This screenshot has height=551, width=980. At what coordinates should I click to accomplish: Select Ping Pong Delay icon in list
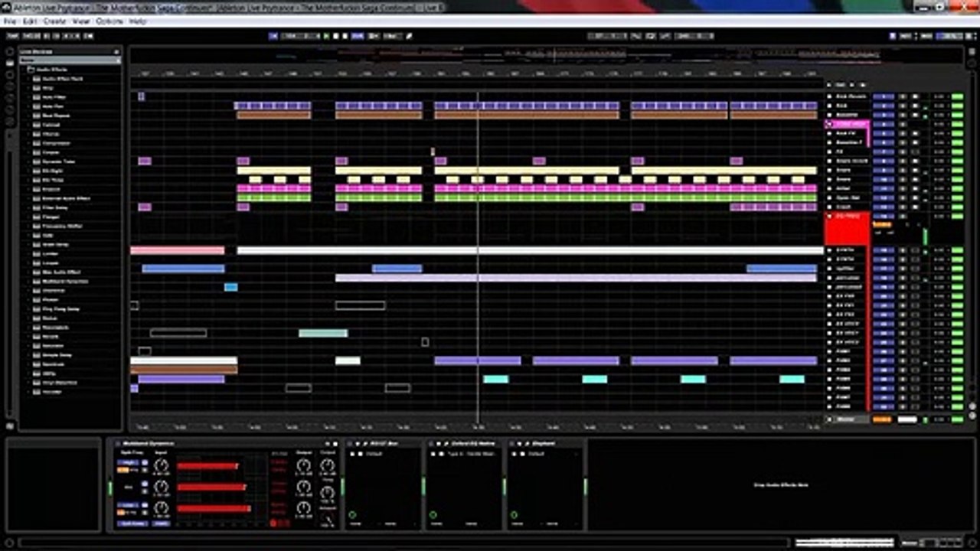(37, 308)
